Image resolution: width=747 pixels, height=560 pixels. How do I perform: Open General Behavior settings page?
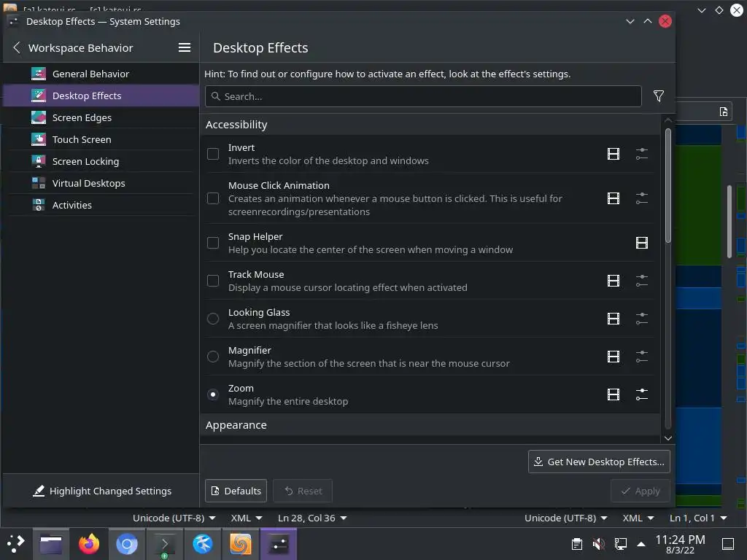tap(101, 74)
